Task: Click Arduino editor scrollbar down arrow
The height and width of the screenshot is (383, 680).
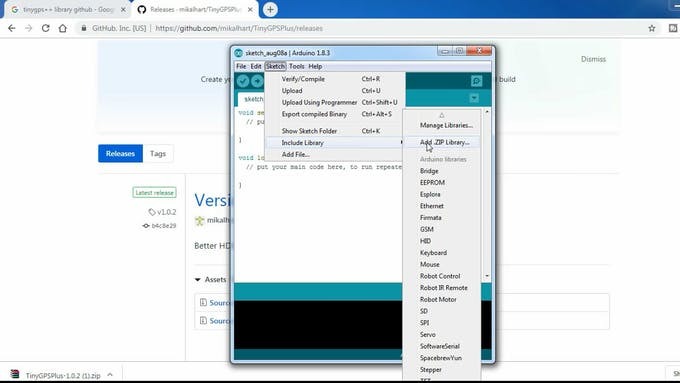Action: 487,276
